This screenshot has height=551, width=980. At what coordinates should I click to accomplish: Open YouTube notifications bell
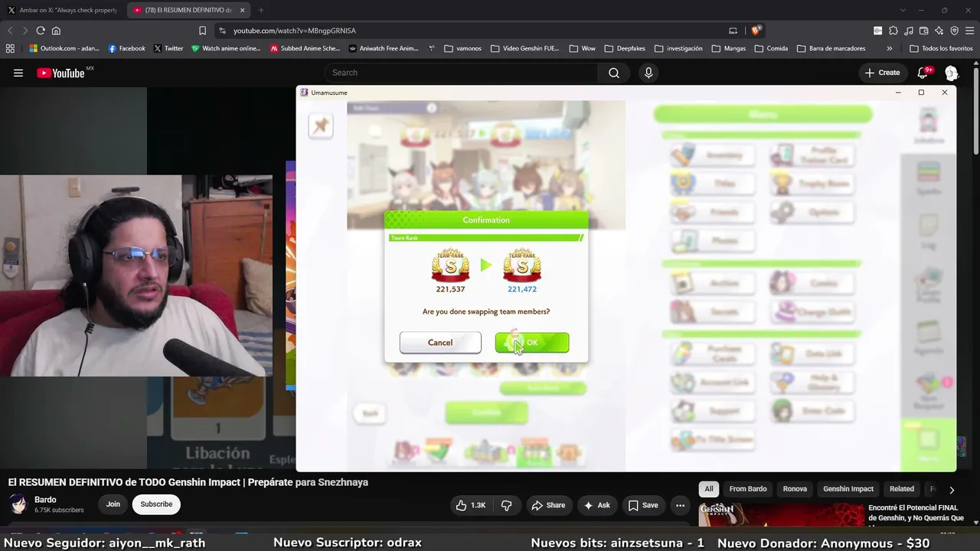click(x=923, y=73)
